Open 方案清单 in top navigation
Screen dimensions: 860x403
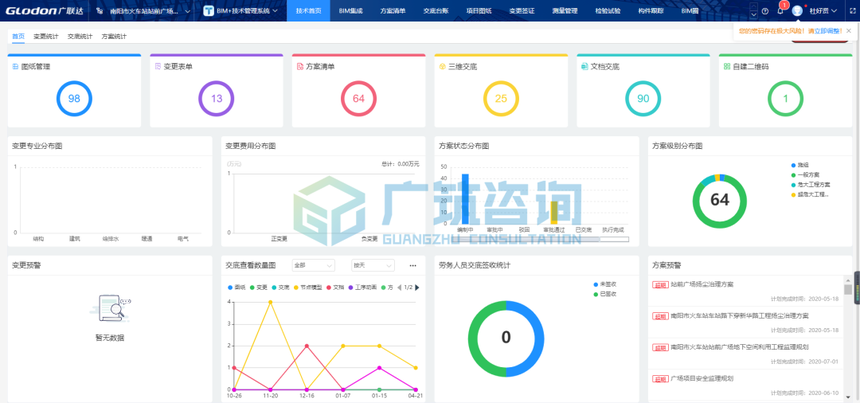(x=393, y=10)
